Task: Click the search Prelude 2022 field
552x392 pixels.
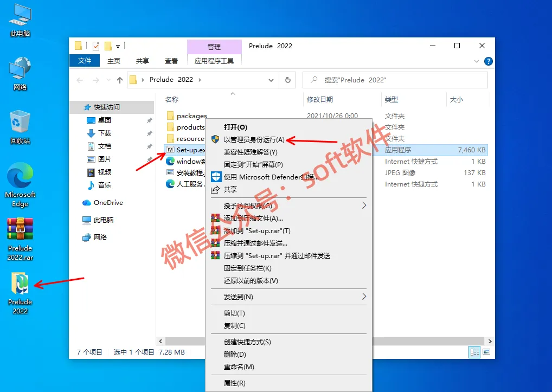Action: (395, 80)
